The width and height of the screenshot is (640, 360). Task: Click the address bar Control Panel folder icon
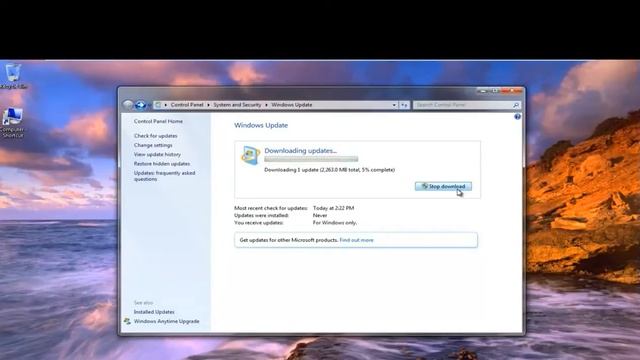tap(158, 105)
